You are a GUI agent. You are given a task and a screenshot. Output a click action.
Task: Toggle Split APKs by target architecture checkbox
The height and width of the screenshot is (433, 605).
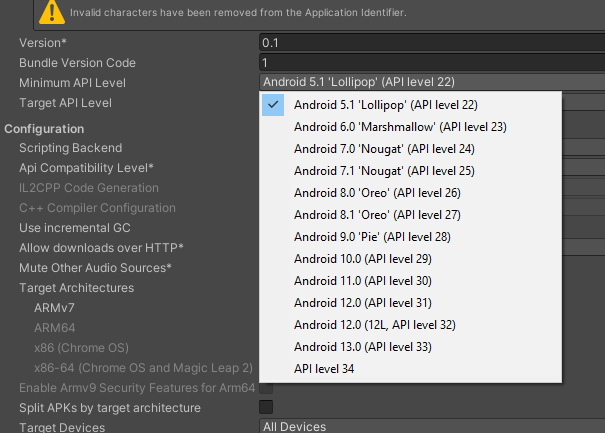[x=266, y=407]
